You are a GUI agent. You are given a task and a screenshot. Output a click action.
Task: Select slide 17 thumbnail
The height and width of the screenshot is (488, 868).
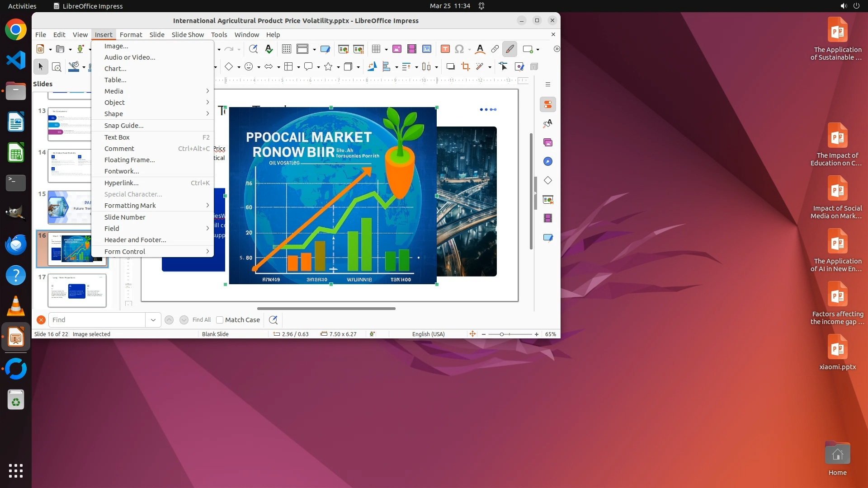tap(77, 291)
